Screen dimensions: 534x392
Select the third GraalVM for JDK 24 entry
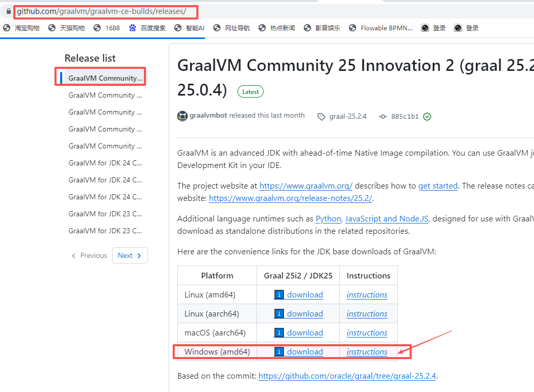point(105,197)
